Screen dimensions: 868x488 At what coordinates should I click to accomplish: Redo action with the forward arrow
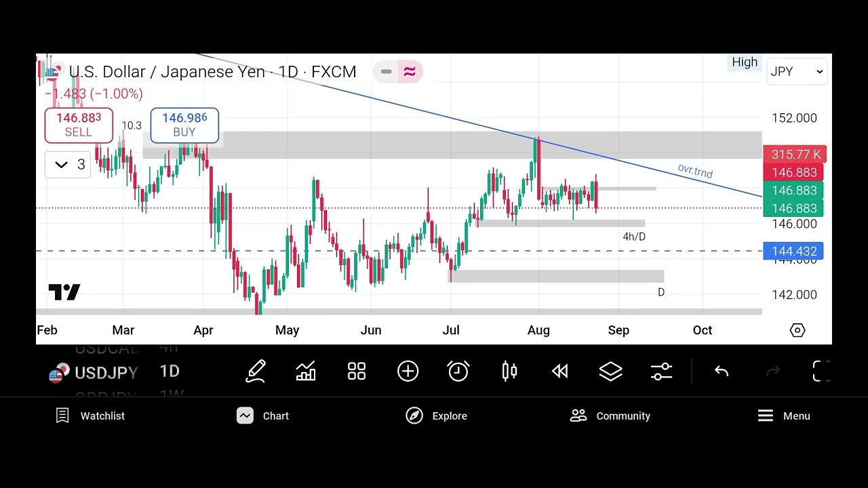pos(772,371)
